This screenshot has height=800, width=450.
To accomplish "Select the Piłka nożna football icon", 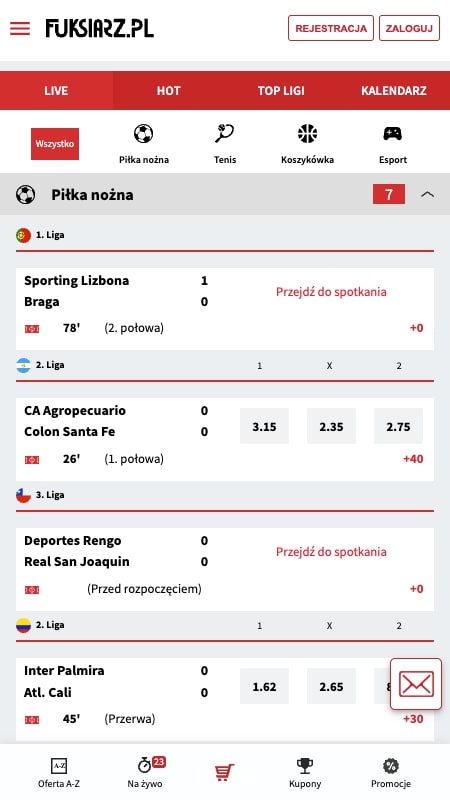I will [x=143, y=134].
